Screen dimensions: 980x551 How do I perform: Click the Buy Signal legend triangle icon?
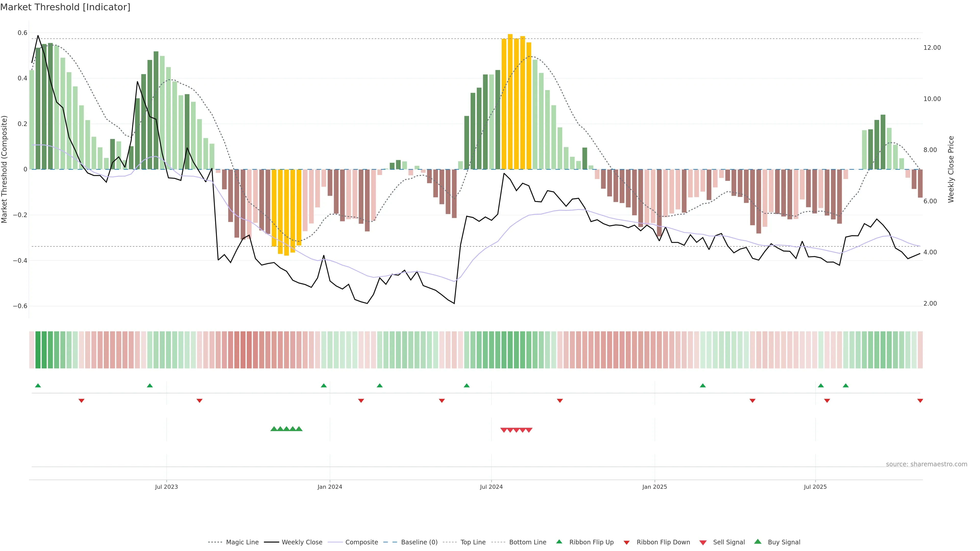(x=758, y=542)
